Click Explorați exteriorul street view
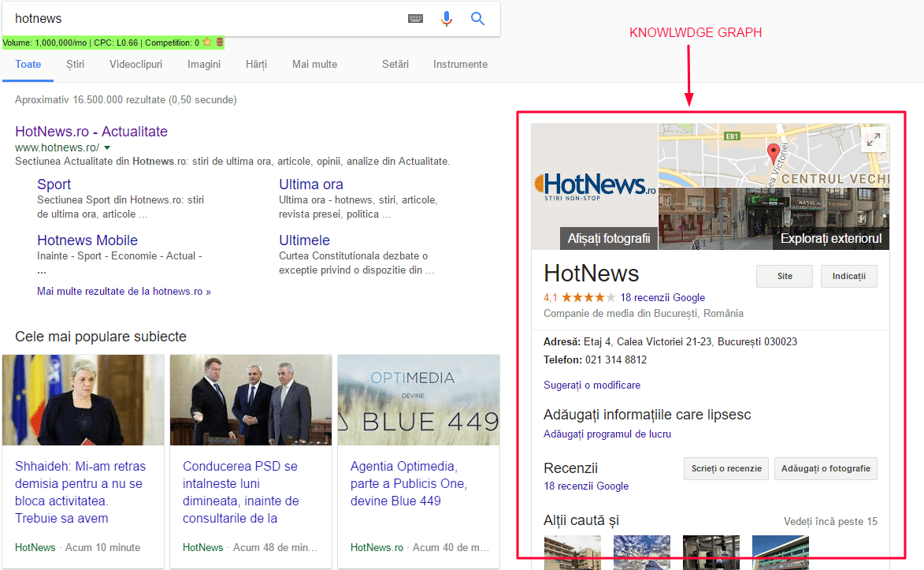924x570 pixels. (831, 238)
